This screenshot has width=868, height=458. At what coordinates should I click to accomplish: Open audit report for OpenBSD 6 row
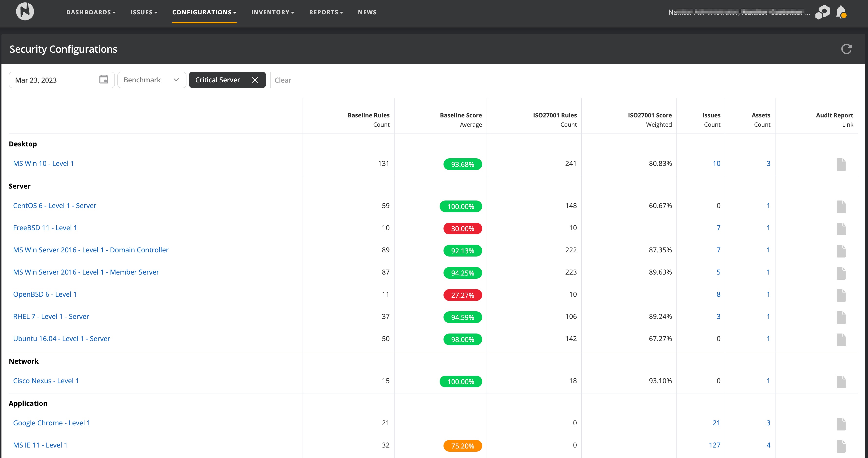pyautogui.click(x=841, y=295)
